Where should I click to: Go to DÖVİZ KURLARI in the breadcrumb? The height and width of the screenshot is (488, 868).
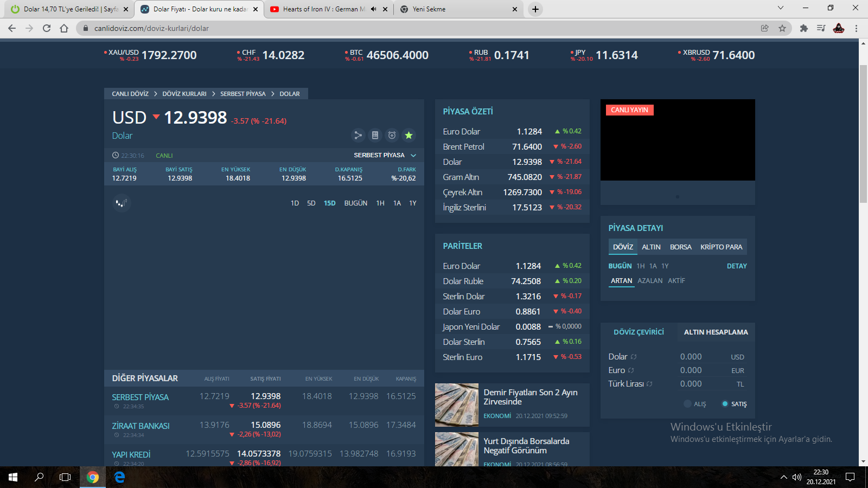pyautogui.click(x=184, y=94)
